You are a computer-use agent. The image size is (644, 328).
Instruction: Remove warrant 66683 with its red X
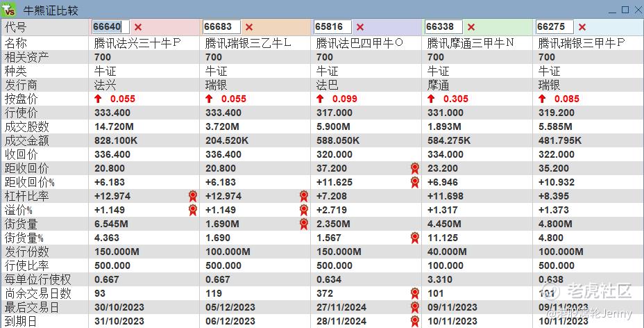coord(249,27)
